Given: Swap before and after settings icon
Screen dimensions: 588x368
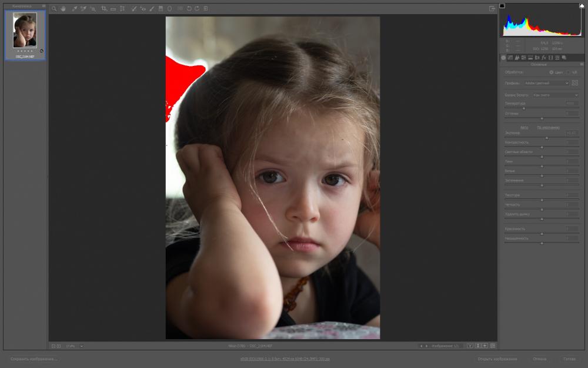Looking at the screenshot, I should point(478,346).
